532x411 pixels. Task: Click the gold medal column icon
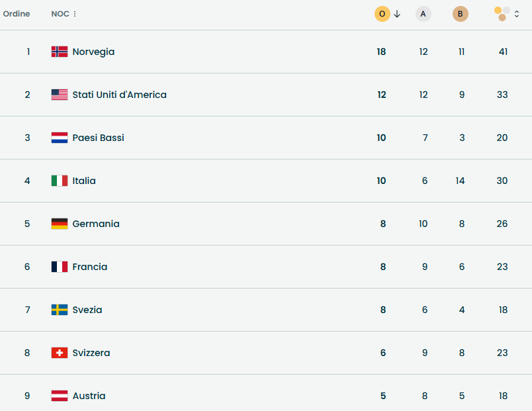[382, 14]
